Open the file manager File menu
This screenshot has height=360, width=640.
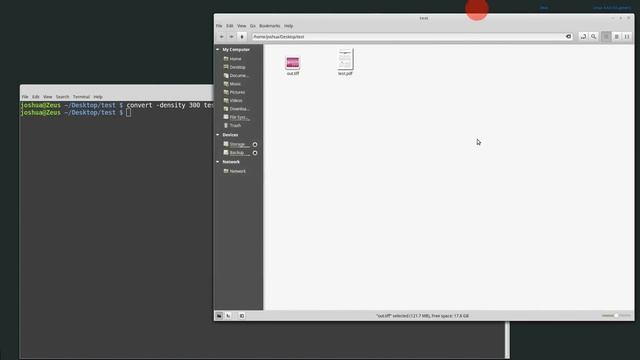[219, 26]
